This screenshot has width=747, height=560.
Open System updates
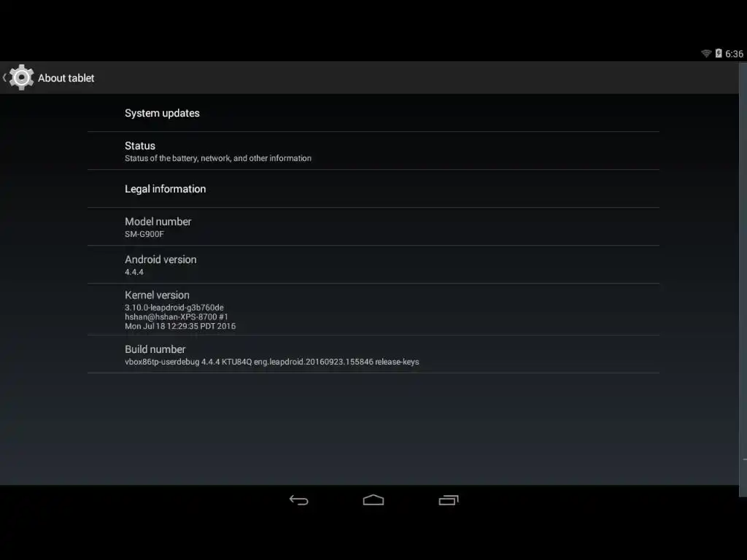tap(373, 113)
